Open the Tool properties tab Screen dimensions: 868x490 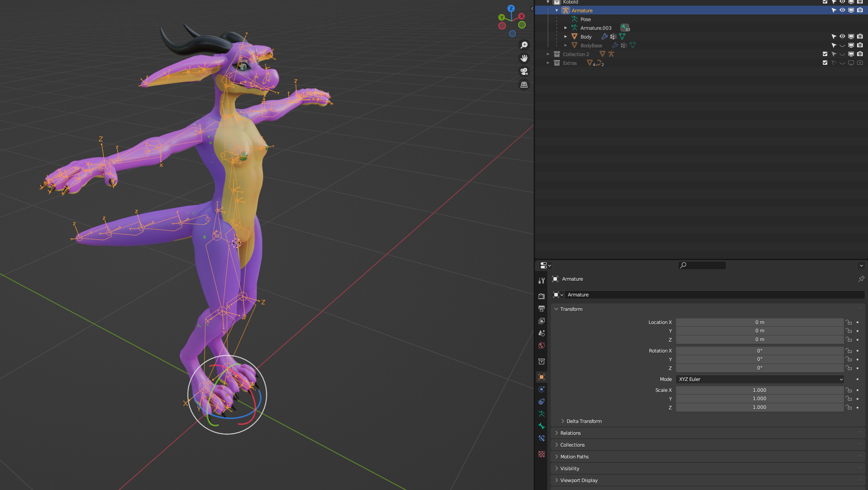coord(542,281)
